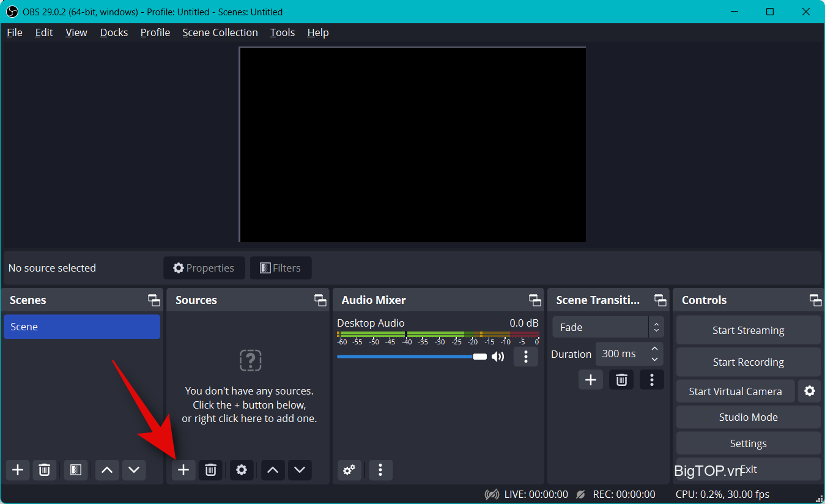
Task: Click the 0.0 dB level value
Action: (x=524, y=323)
